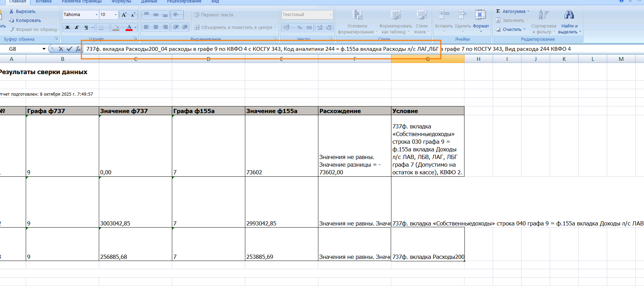Open the font size 10 dropdown
Image resolution: width=644 pixels, height=286 pixels.
116,15
